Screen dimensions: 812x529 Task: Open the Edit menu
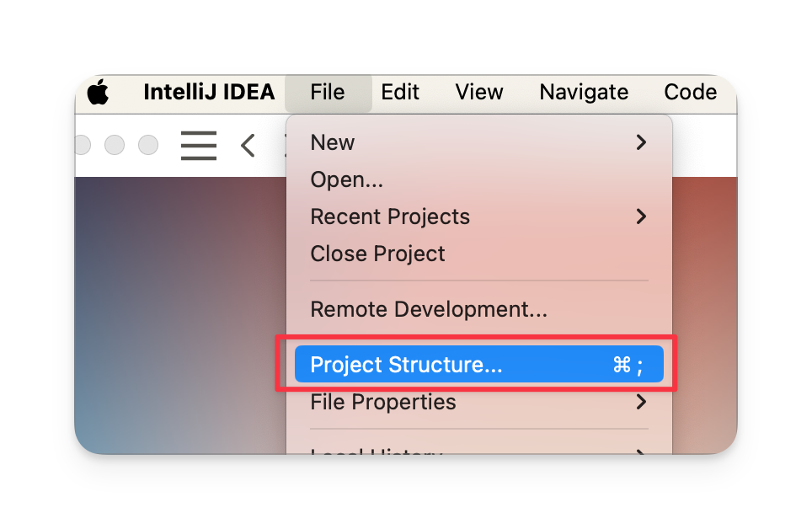coord(400,92)
